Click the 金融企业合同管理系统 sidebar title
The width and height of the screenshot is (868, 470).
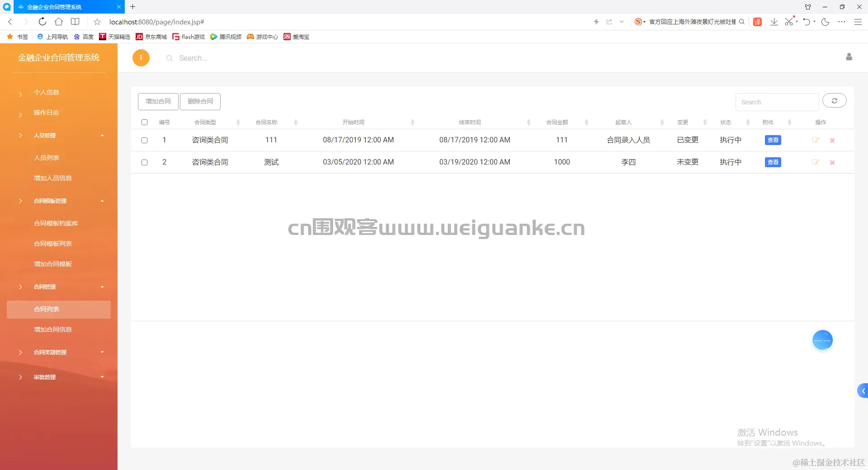click(59, 57)
